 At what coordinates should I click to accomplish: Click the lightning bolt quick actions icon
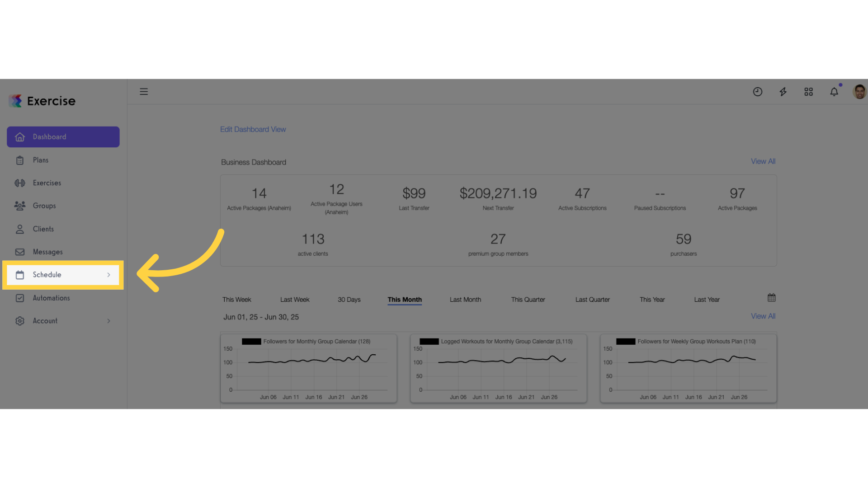point(783,92)
